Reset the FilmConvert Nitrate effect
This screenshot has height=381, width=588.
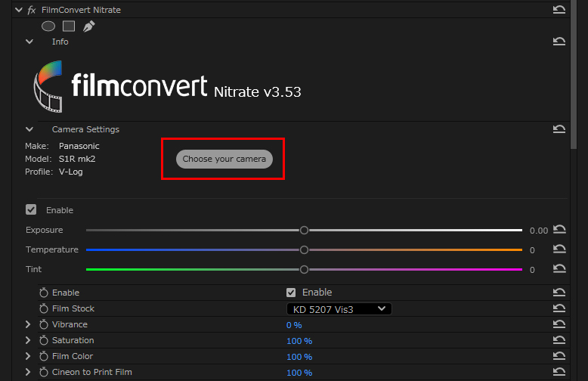coord(559,10)
